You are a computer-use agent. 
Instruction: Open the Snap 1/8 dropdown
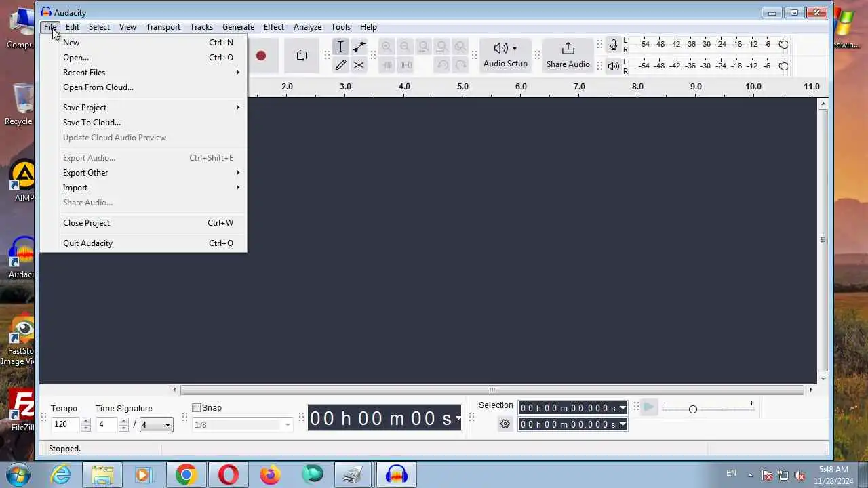click(242, 425)
